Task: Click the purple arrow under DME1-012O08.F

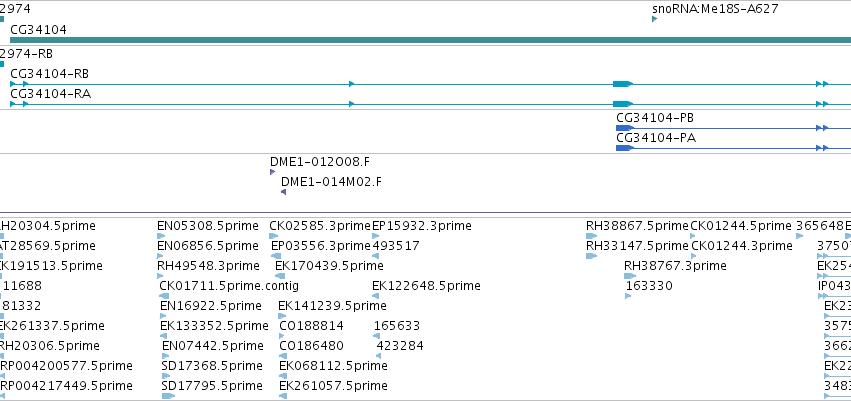Action: tap(272, 172)
